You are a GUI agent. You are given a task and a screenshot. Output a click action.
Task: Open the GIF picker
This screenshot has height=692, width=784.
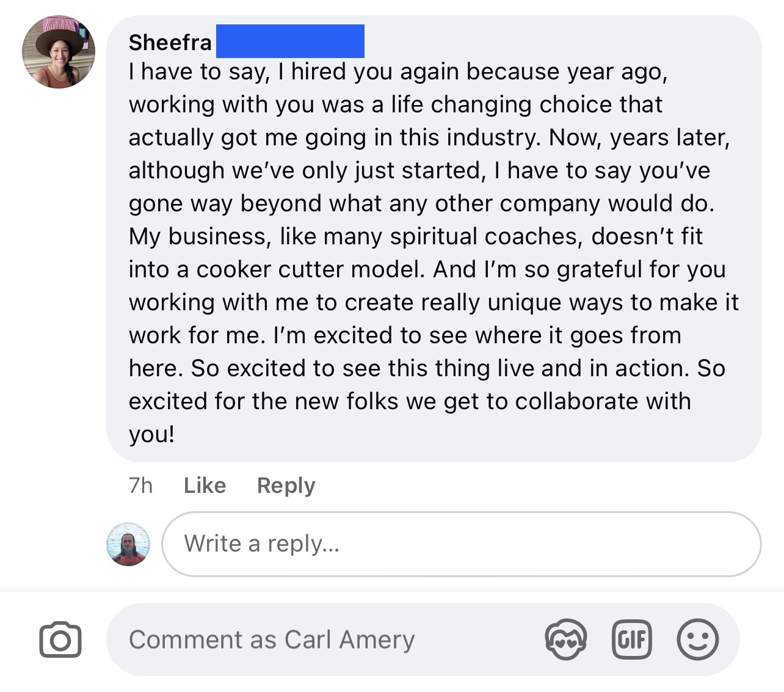click(x=631, y=639)
